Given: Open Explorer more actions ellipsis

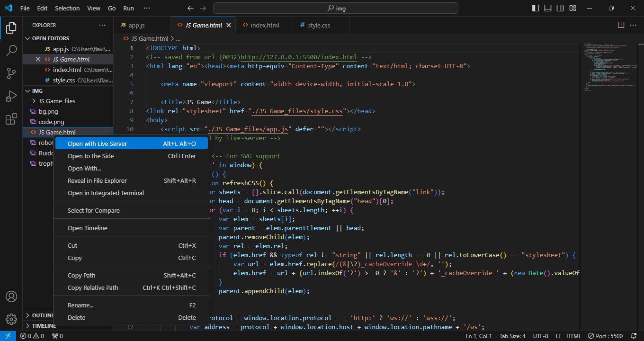Looking at the screenshot, I should [x=102, y=25].
